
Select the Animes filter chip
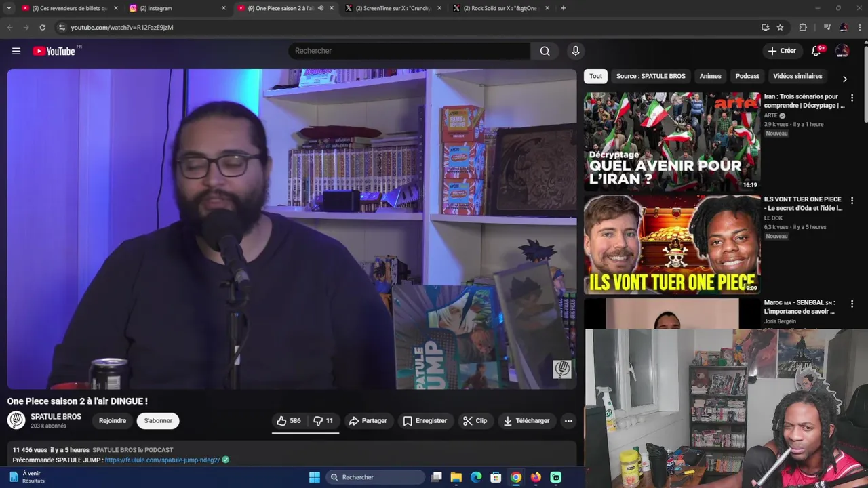pyautogui.click(x=710, y=76)
